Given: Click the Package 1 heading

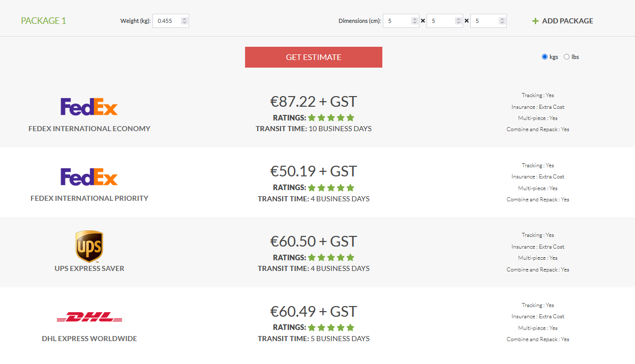Looking at the screenshot, I should click(44, 21).
